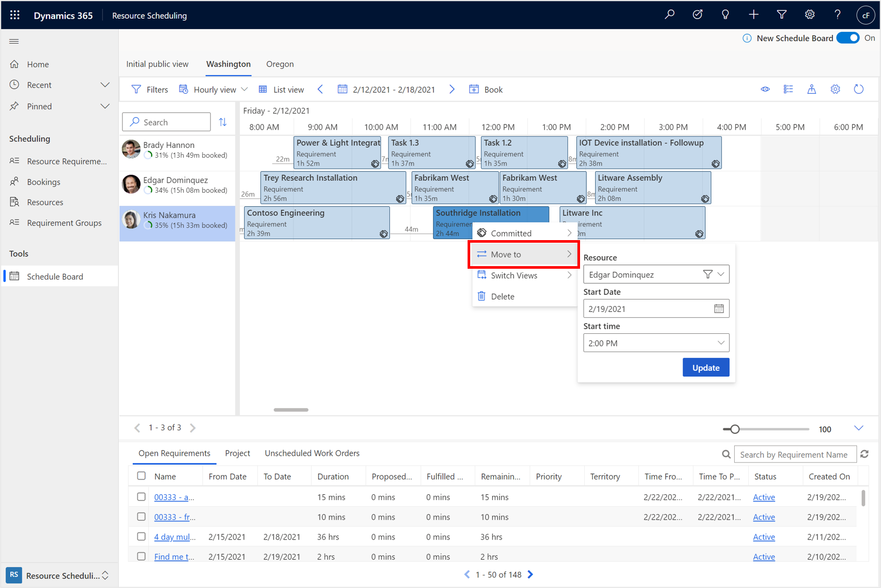Turn off the New Schedule Board toggle
This screenshot has width=881, height=588.
848,38
